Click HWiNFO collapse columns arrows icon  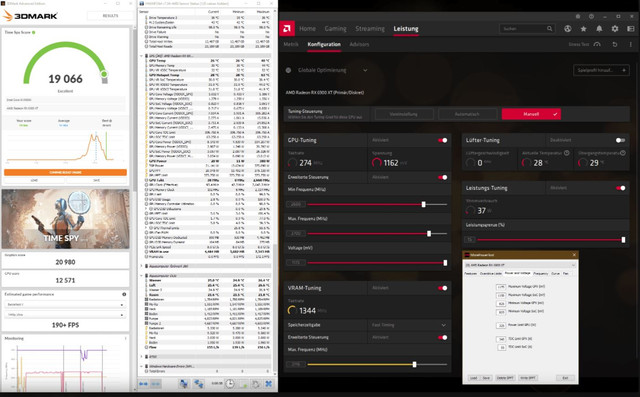tap(156, 384)
